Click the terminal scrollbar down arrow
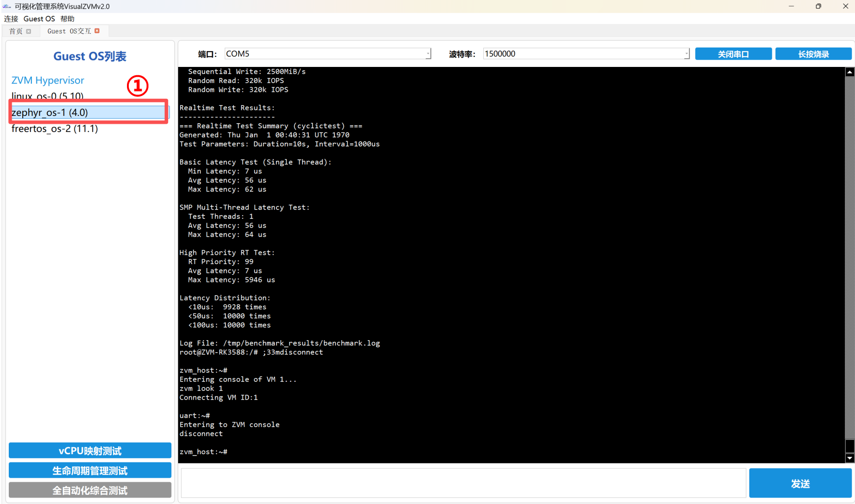855x504 pixels. 849,458
